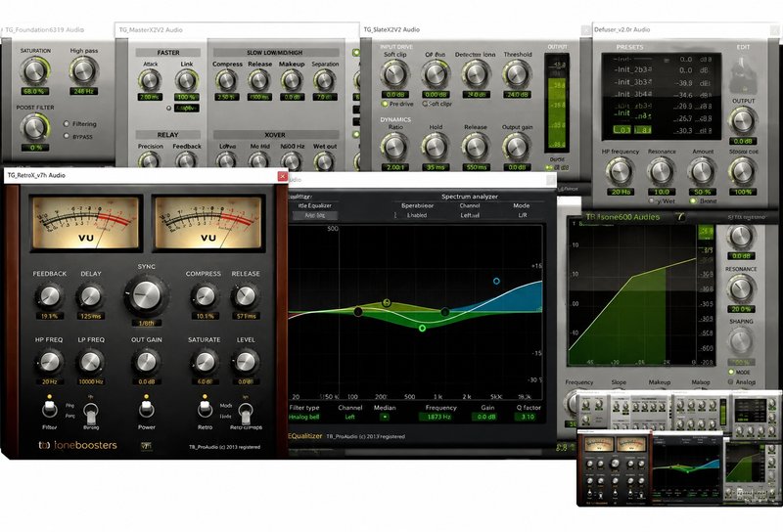Click the FEEDBACK knob in RetroX
783x532 pixels.
[x=50, y=296]
